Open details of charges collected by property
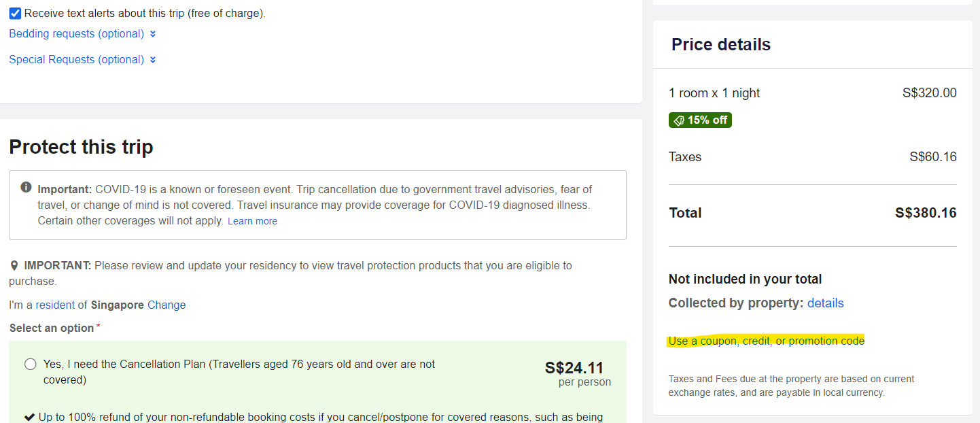 (825, 303)
